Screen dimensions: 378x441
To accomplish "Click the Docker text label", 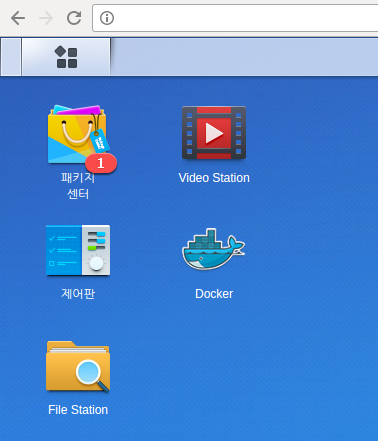I will tap(214, 294).
